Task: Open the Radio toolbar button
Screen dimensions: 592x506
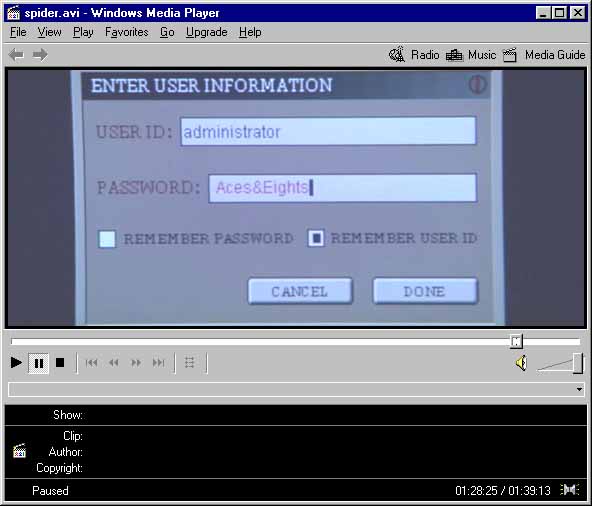Action: (414, 55)
